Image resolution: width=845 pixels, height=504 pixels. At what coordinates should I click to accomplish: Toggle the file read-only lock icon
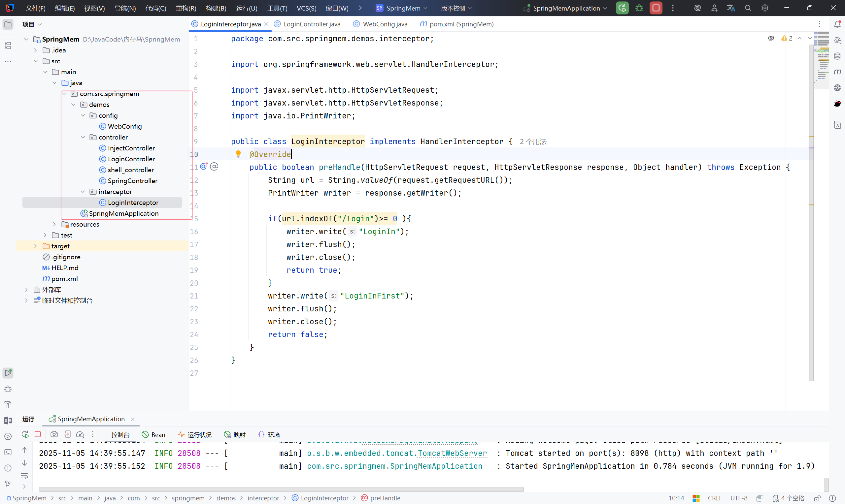(817, 498)
